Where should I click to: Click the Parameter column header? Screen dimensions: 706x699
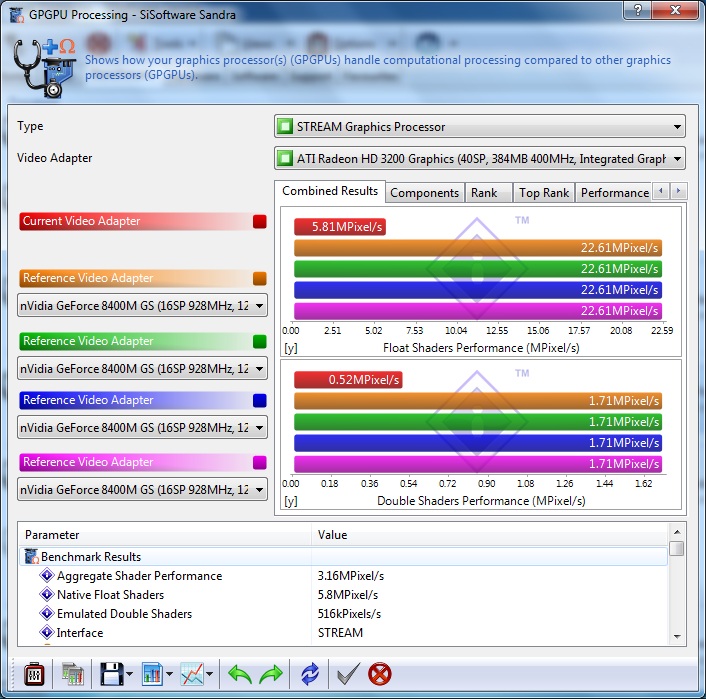165,535
